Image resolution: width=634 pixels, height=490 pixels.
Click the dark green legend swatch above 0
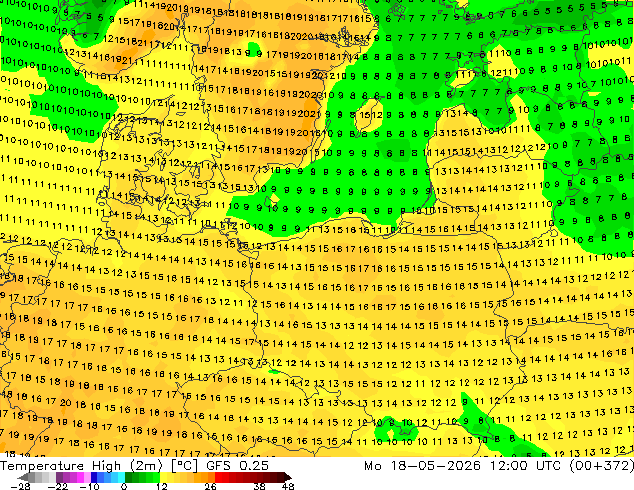tap(129, 477)
